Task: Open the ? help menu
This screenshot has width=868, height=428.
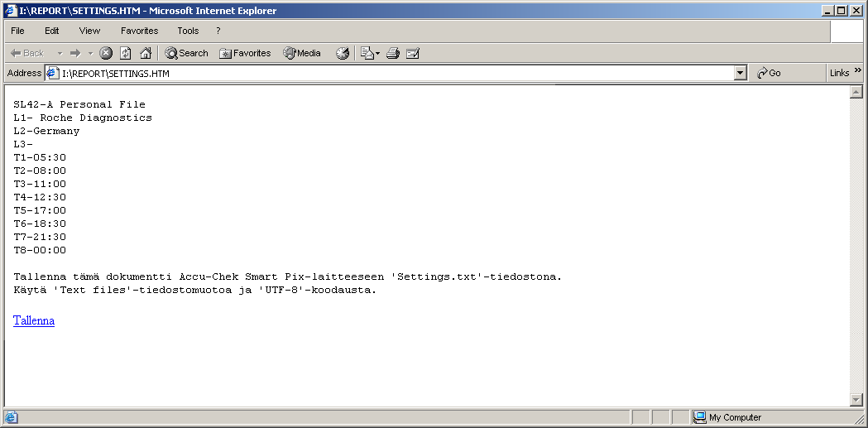Action: [x=218, y=31]
